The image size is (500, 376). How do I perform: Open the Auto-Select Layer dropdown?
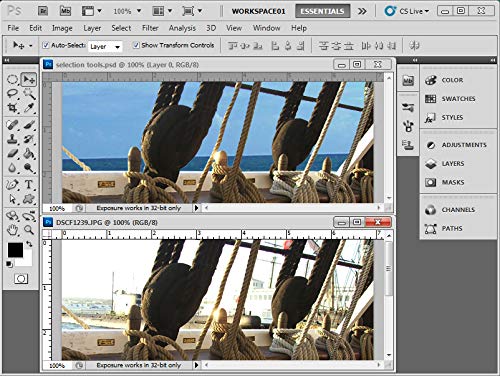click(105, 47)
